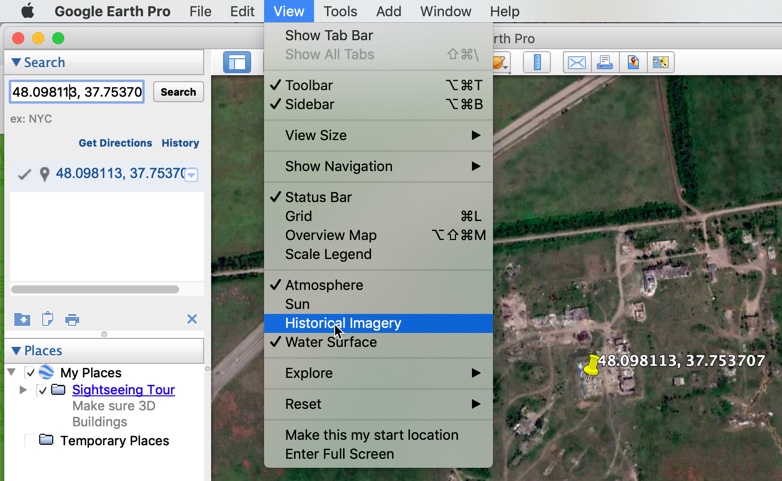This screenshot has width=782, height=481.
Task: Open the Help menu
Action: point(504,11)
